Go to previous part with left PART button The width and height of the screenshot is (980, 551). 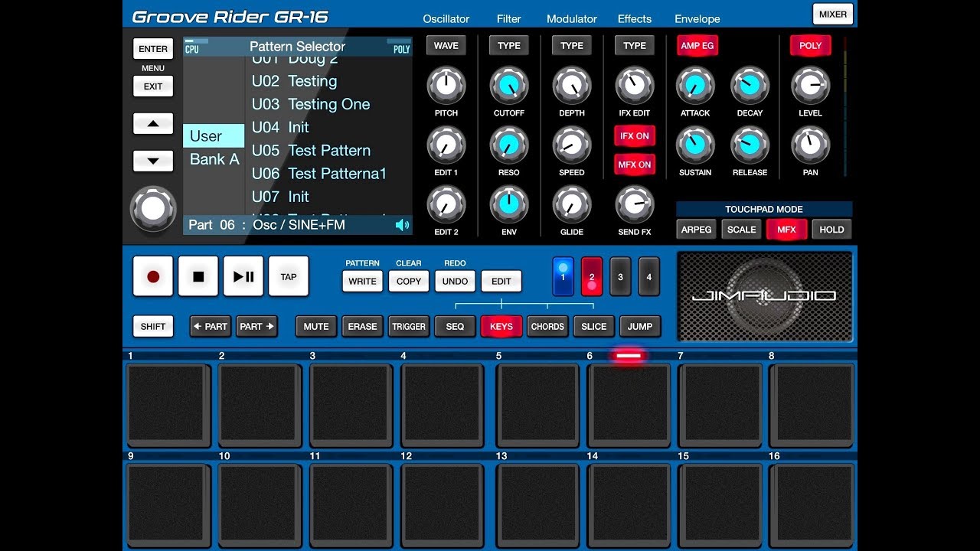pos(210,326)
